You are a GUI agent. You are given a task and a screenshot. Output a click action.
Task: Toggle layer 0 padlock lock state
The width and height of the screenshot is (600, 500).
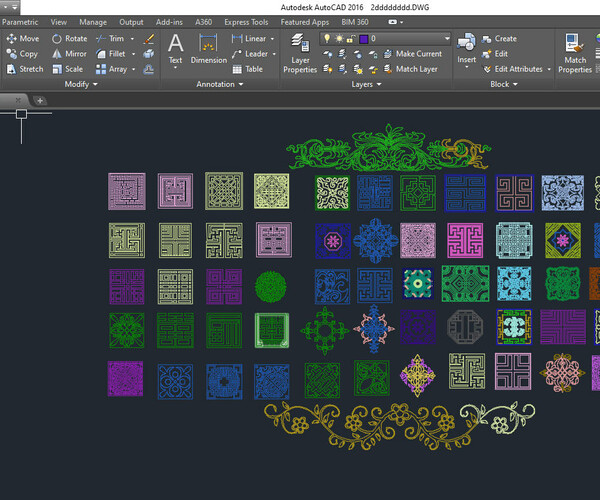pyautogui.click(x=351, y=39)
